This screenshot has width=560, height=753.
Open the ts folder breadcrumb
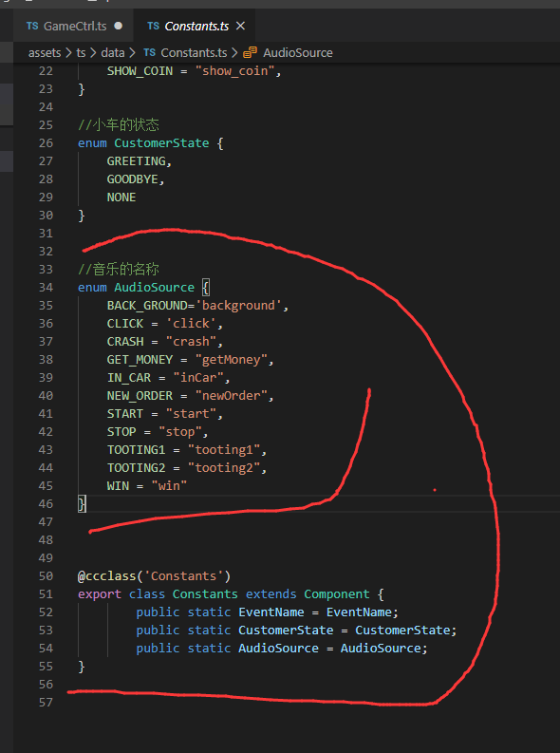[81, 53]
